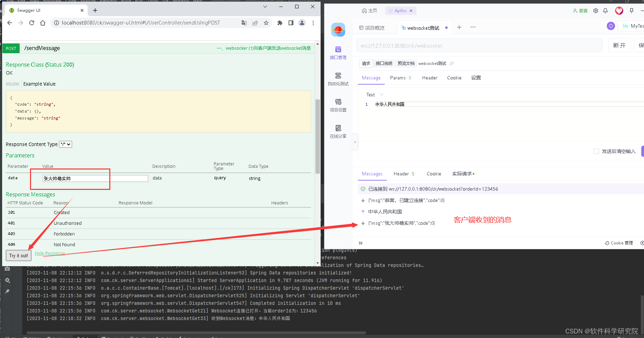Viewport: 644px width, 338px height.
Task: Switch to the 项目概览 tab
Action: tap(375, 28)
